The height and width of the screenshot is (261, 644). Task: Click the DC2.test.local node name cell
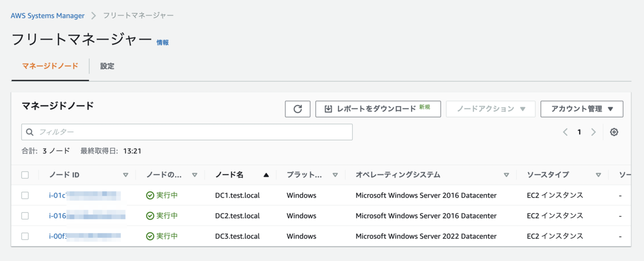point(237,215)
